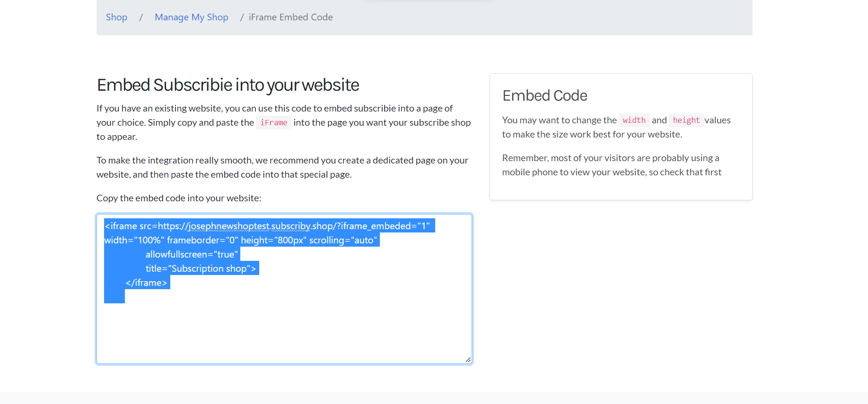Click the 'width' code label
The height and width of the screenshot is (404, 868).
[634, 120]
